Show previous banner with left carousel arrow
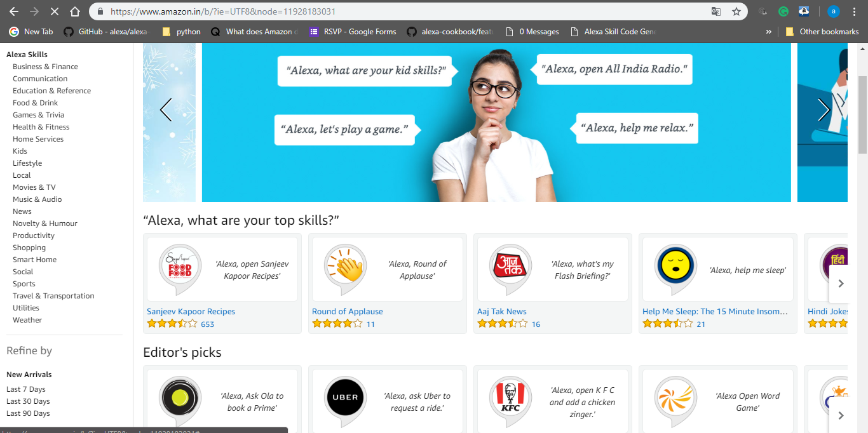 [x=166, y=110]
